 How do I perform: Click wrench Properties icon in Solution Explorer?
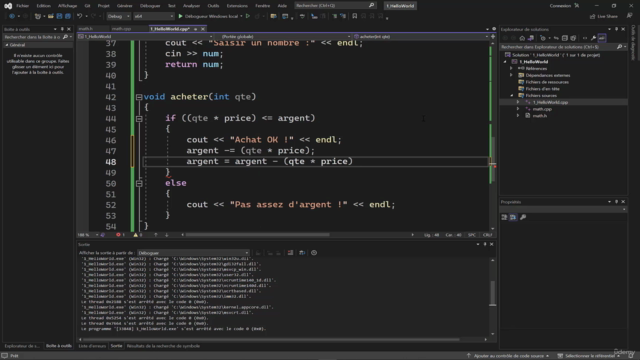pos(593,38)
